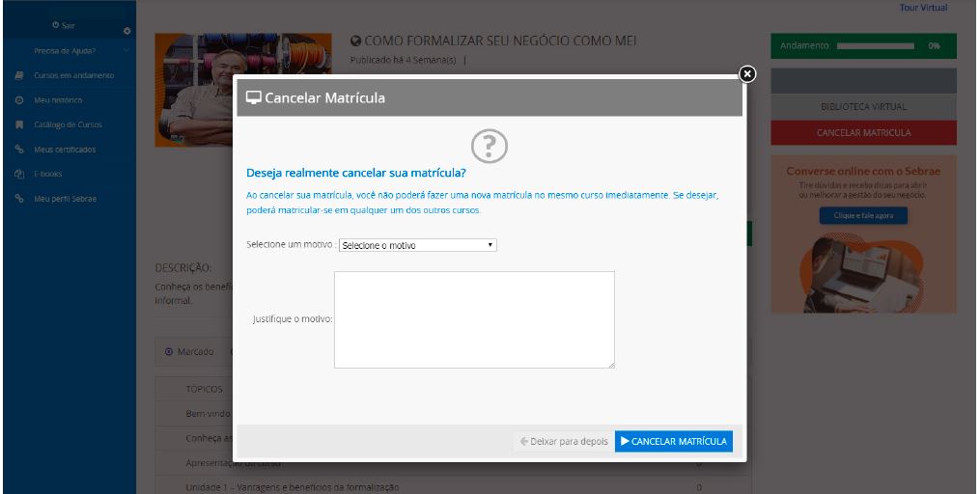Click the Cursos em andamento book icon
The width and height of the screenshot is (980, 494).
(x=19, y=75)
